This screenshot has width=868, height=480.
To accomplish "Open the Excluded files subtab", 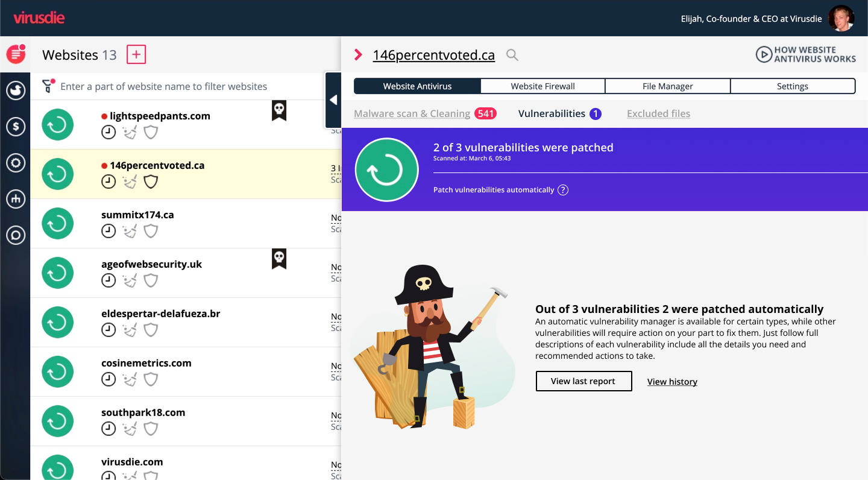I will click(x=658, y=113).
